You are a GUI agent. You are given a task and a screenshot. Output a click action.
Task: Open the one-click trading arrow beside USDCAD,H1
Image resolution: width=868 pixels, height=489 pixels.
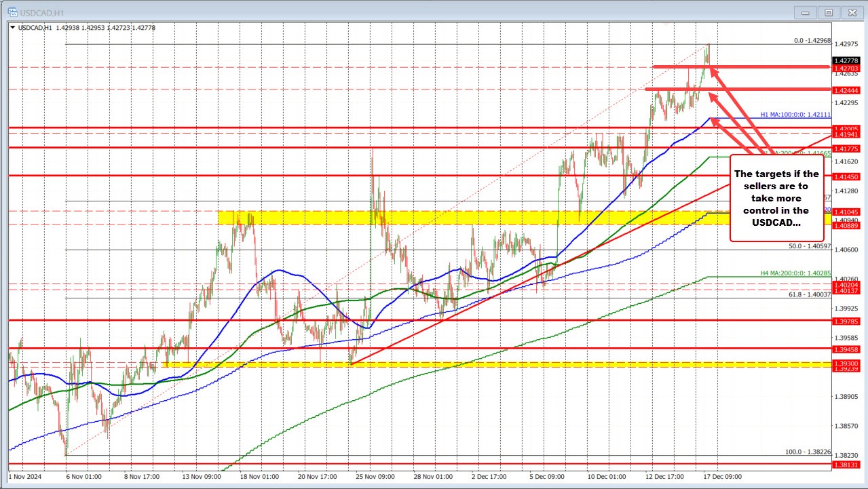coord(12,27)
